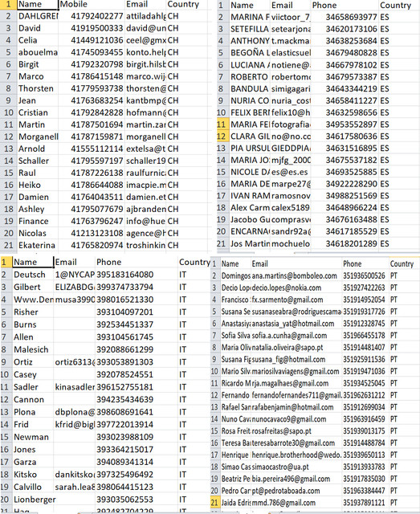Select the name cell 'Kitsko'

click(32, 475)
